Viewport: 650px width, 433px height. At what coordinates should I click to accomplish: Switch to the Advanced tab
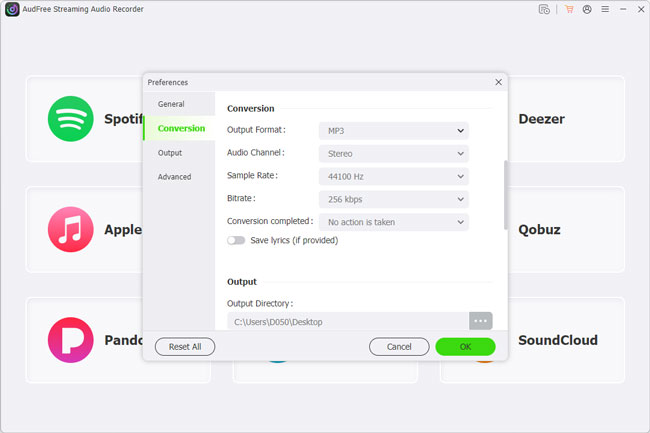174,177
